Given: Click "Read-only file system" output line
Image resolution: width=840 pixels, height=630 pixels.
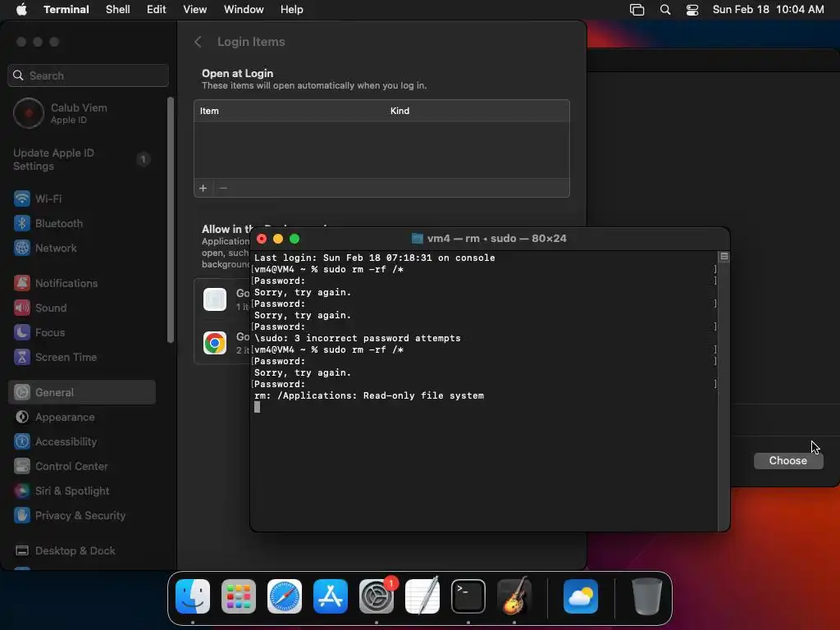Looking at the screenshot, I should coord(369,396).
